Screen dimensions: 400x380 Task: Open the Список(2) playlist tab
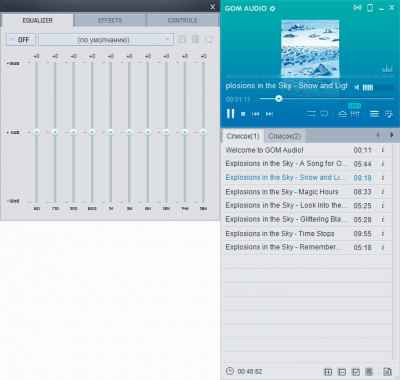285,136
